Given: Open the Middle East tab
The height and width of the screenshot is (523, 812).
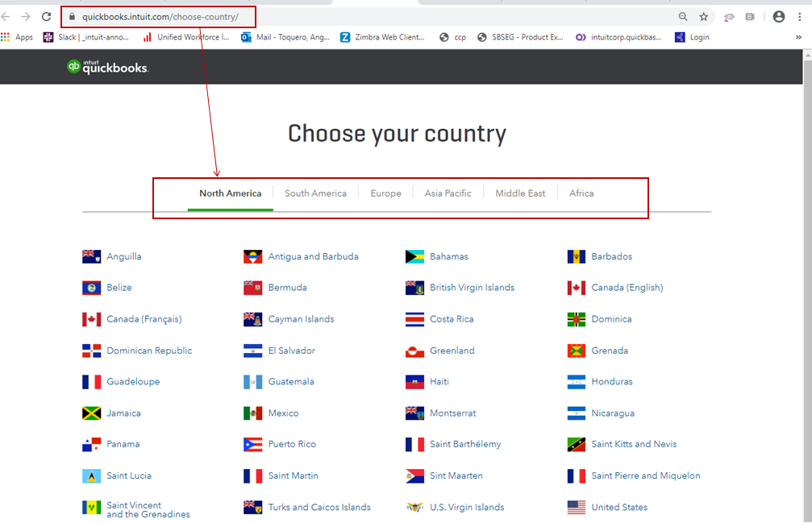Looking at the screenshot, I should coord(520,193).
